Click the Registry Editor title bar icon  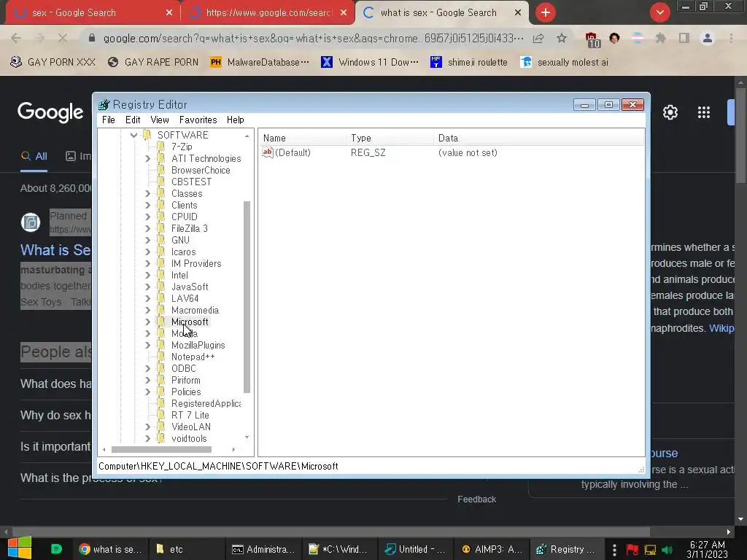(104, 104)
